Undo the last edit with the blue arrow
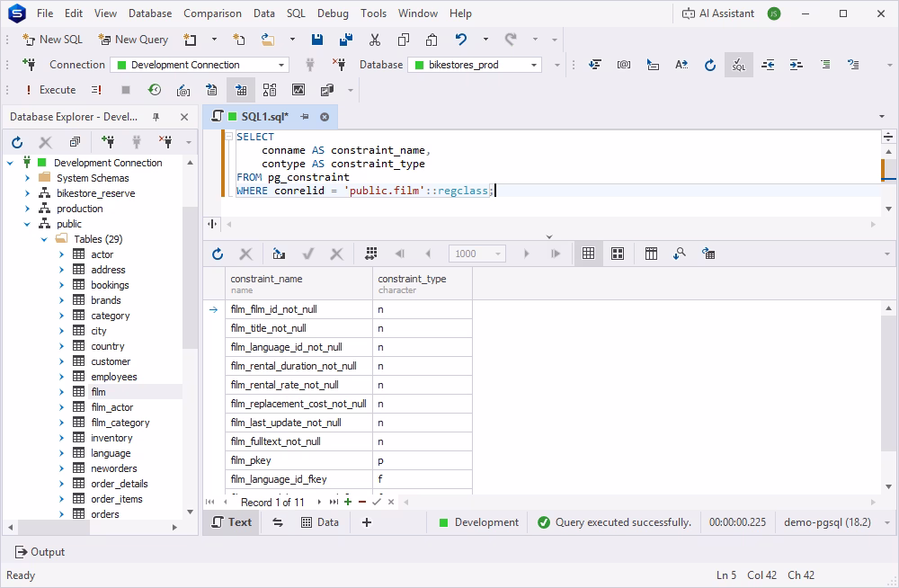The width and height of the screenshot is (899, 588). pos(461,39)
